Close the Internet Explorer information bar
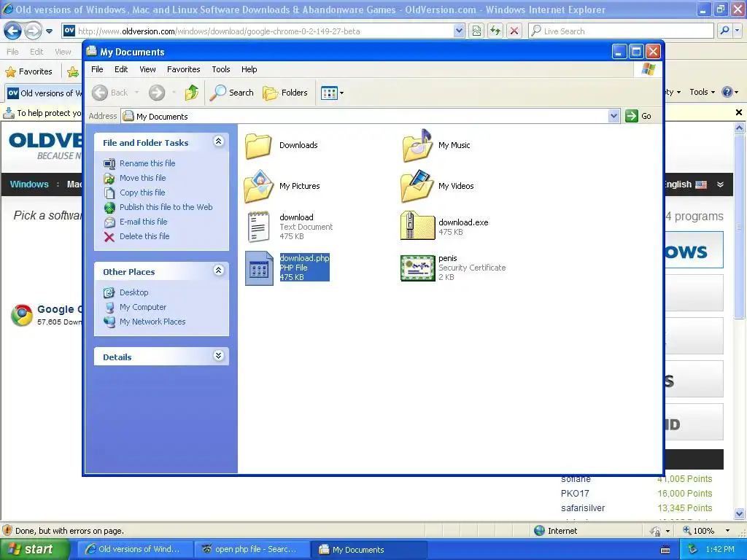 coord(738,112)
